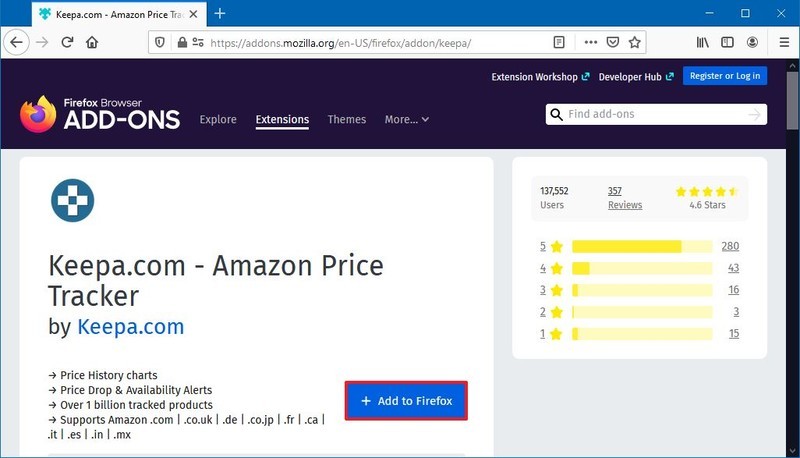This screenshot has width=800, height=458.
Task: Bookmark this page with the star
Action: (635, 42)
